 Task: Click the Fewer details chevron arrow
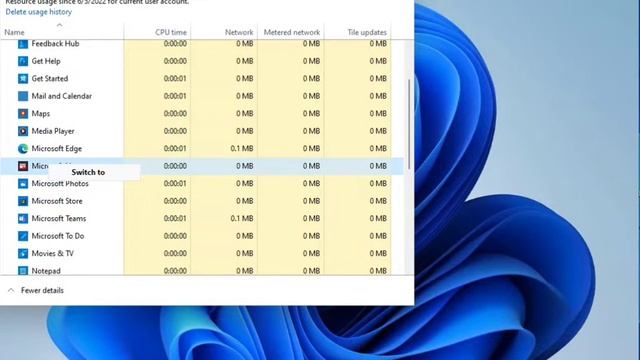click(11, 290)
